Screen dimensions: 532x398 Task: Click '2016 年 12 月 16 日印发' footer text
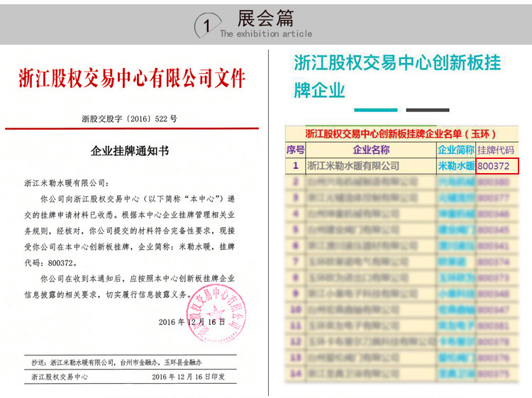[x=188, y=377]
